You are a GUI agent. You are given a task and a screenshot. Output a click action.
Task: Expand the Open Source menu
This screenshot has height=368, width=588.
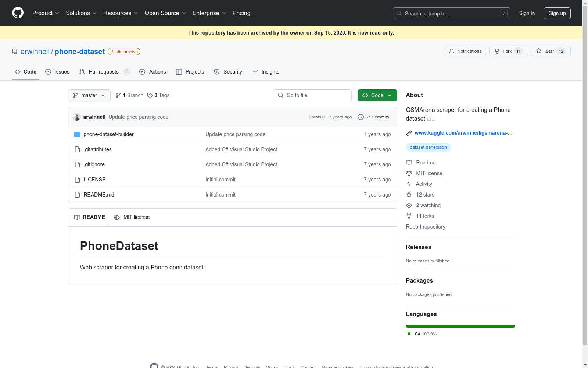pos(165,13)
